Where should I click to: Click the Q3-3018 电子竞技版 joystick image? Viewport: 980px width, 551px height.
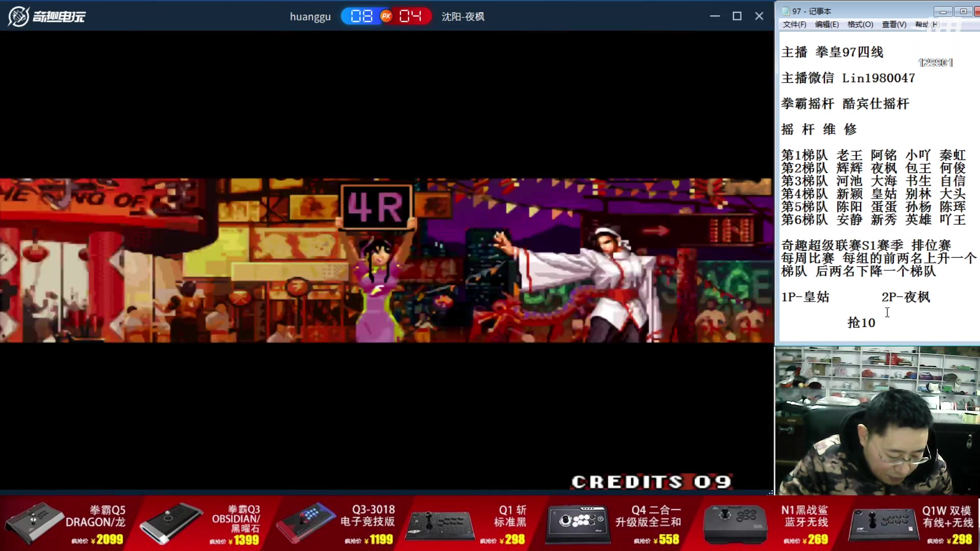[x=306, y=523]
